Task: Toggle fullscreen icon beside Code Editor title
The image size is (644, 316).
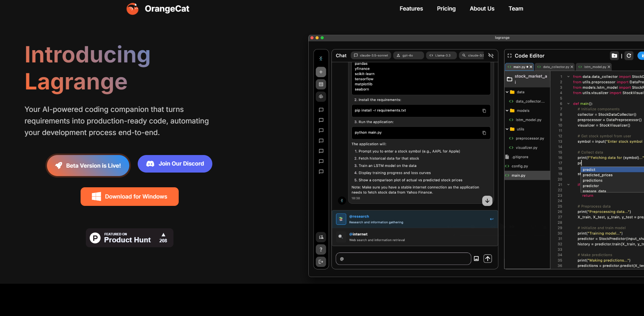Action: 509,56
